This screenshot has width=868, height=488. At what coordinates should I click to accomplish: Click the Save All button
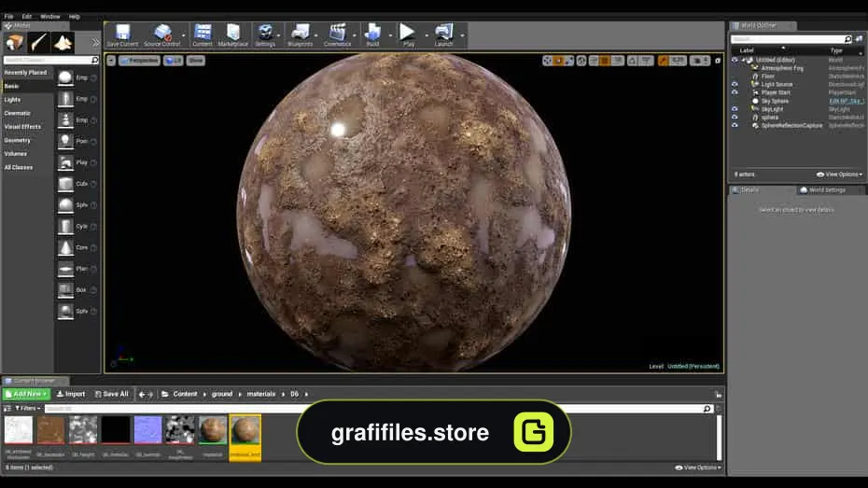pyautogui.click(x=111, y=394)
